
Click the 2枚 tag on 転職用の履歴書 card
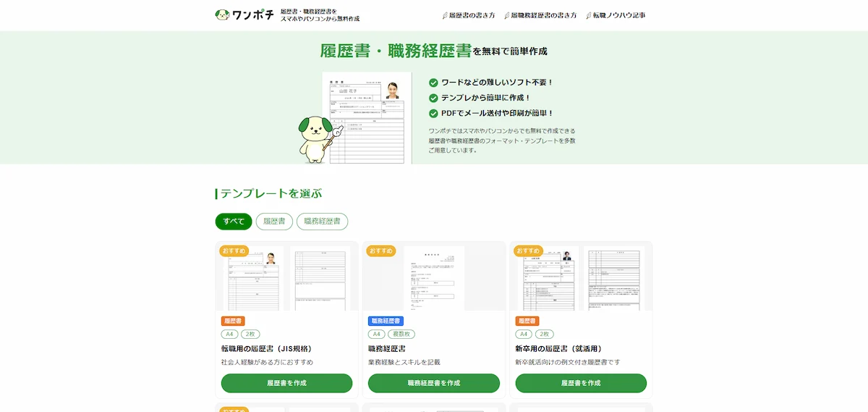tap(250, 334)
